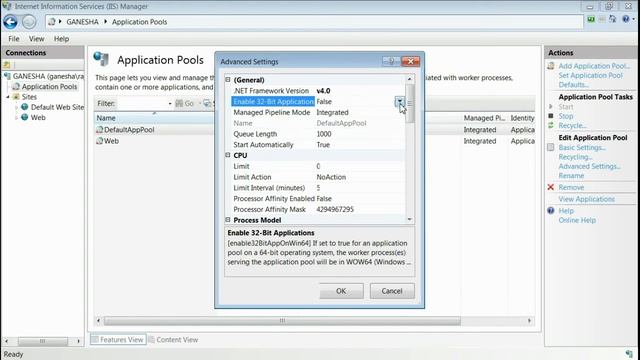Select the .NET Framework Version v4.0 value

click(x=323, y=91)
